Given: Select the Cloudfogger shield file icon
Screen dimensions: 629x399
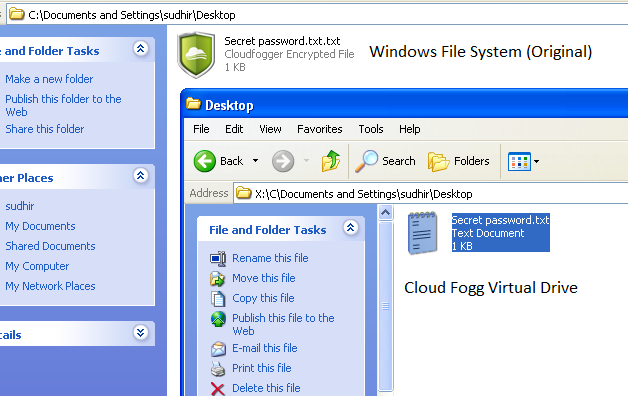Looking at the screenshot, I should 196,55.
